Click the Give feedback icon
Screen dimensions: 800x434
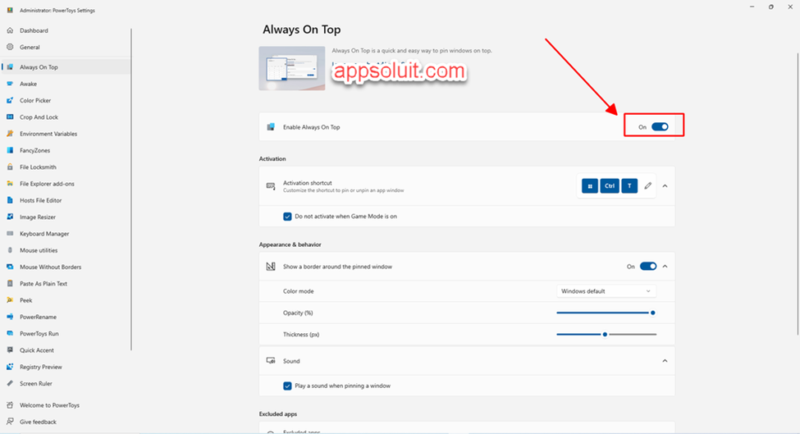[x=10, y=422]
